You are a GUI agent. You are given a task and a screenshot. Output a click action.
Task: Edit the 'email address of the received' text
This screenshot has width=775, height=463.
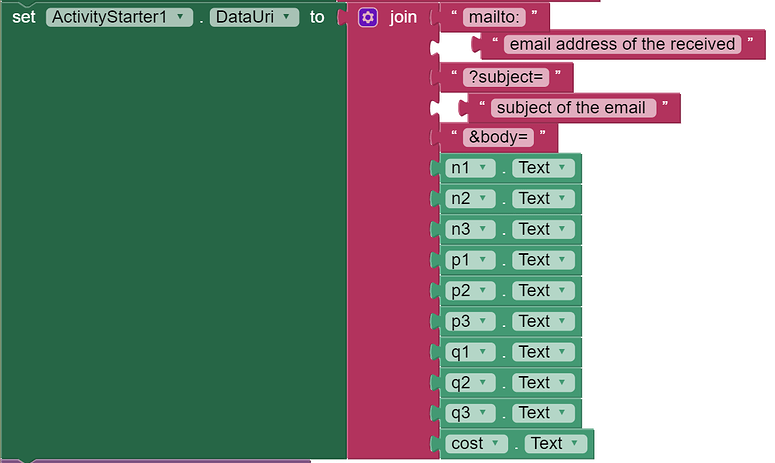[621, 44]
